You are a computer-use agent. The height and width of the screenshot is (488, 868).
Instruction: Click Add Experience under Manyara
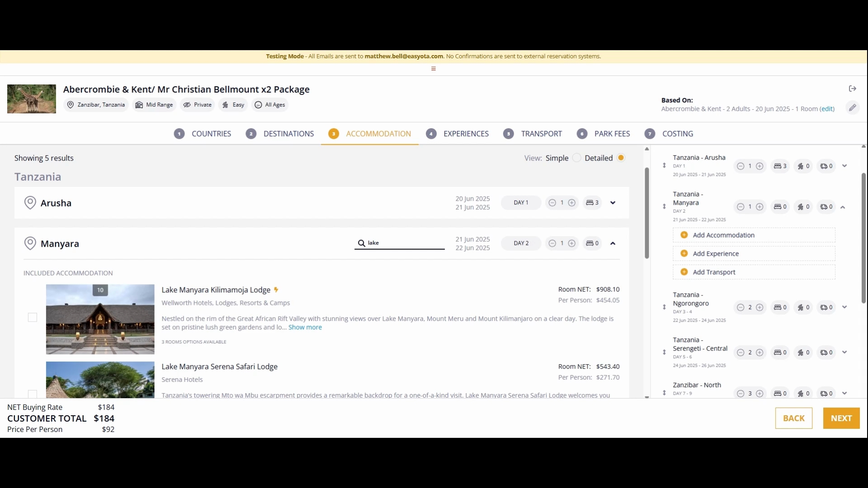[754, 254]
